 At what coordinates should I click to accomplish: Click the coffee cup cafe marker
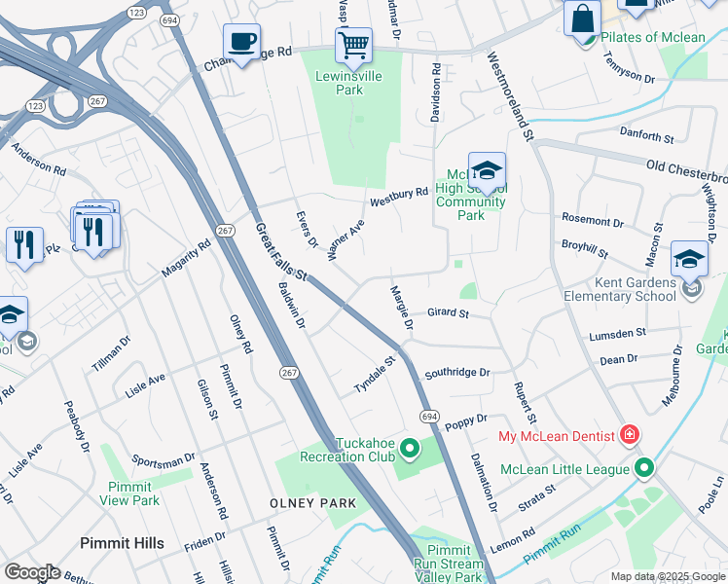point(241,44)
